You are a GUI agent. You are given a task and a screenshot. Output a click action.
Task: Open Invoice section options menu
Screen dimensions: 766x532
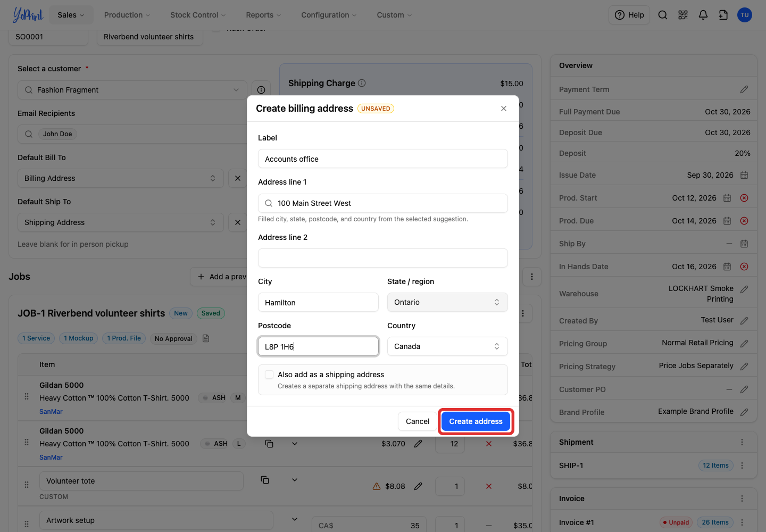(742, 498)
